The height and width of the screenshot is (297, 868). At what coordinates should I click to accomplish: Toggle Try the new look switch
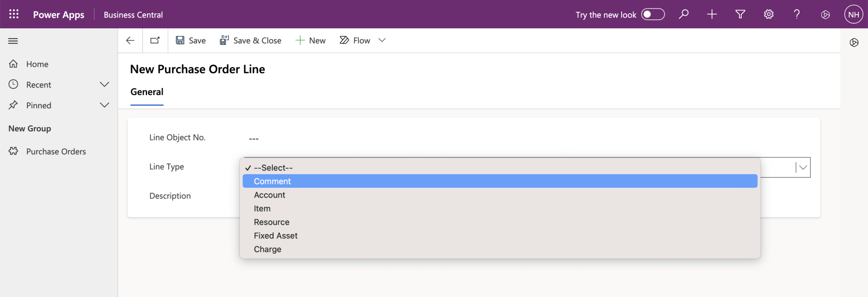point(653,14)
